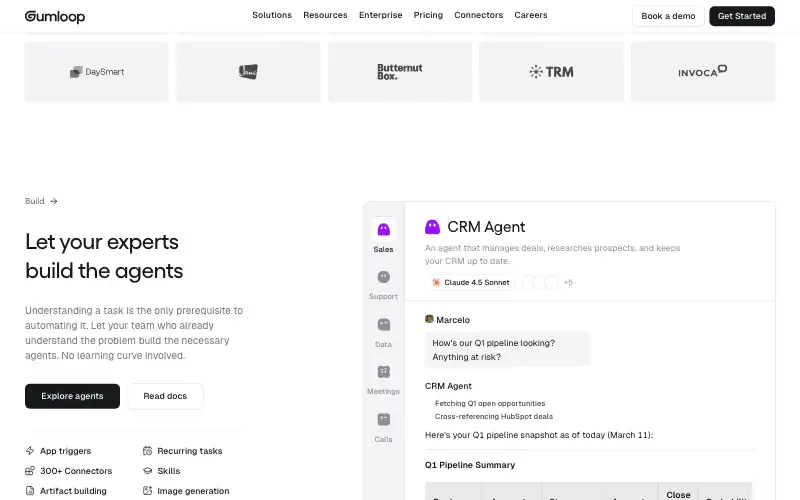Open the Butternut Box customer card
The image size is (800, 500).
coord(399,72)
